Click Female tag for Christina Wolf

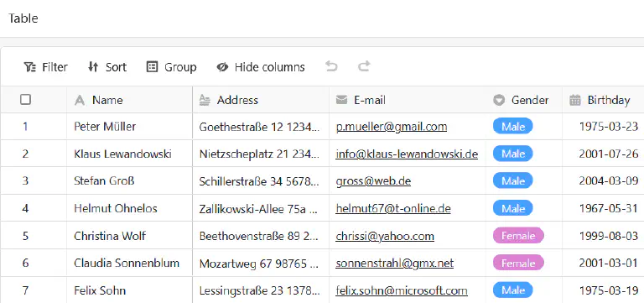click(x=518, y=236)
